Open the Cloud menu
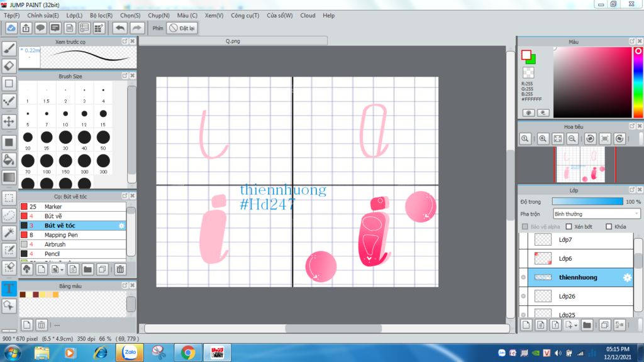644x362 pixels. click(x=308, y=15)
